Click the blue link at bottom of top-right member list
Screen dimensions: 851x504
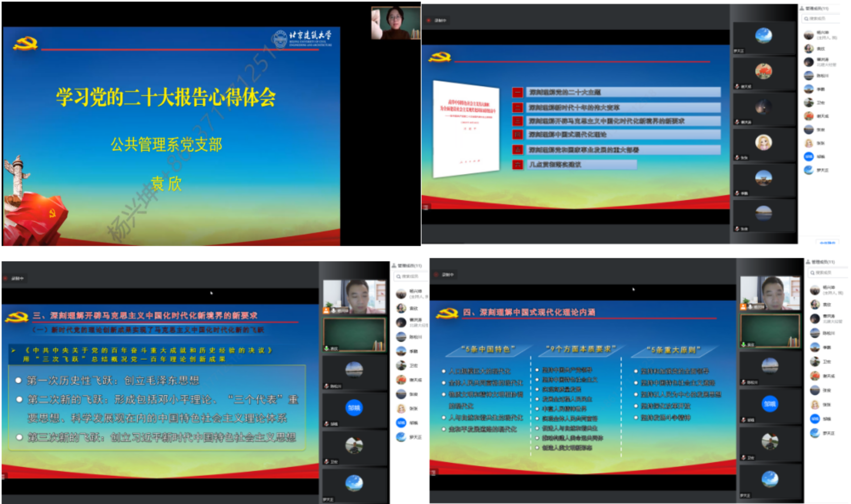click(x=827, y=242)
